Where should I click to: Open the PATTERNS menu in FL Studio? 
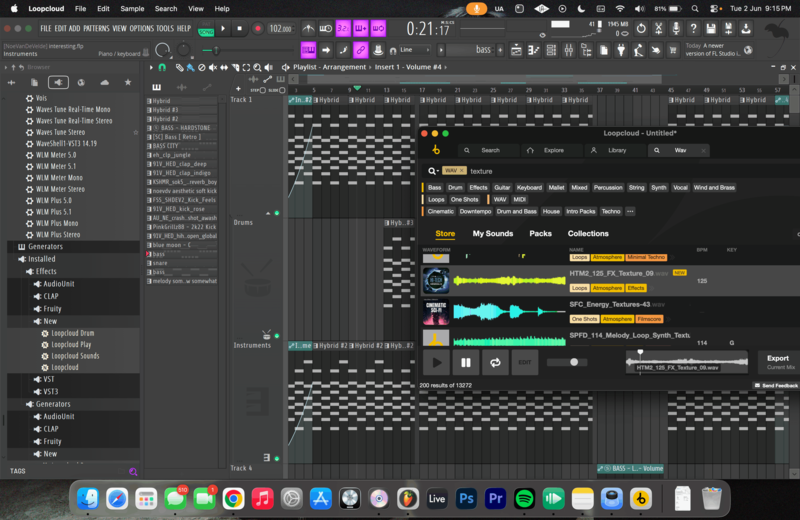tap(96, 29)
